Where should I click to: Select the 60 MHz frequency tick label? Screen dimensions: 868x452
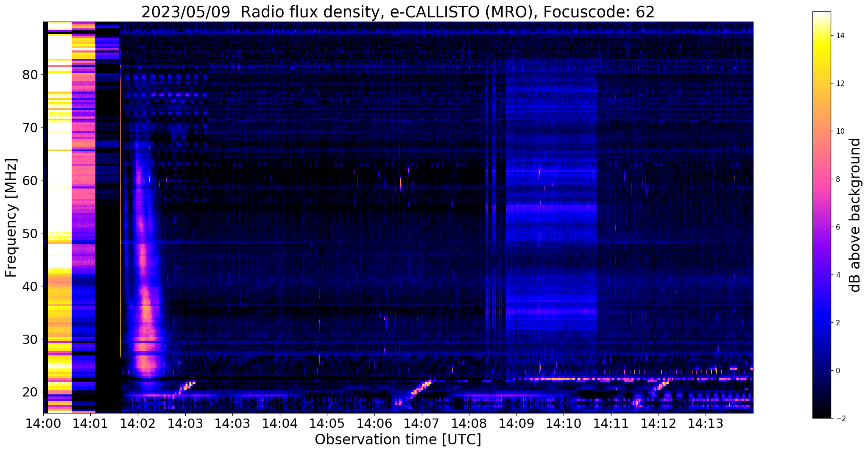coord(30,180)
